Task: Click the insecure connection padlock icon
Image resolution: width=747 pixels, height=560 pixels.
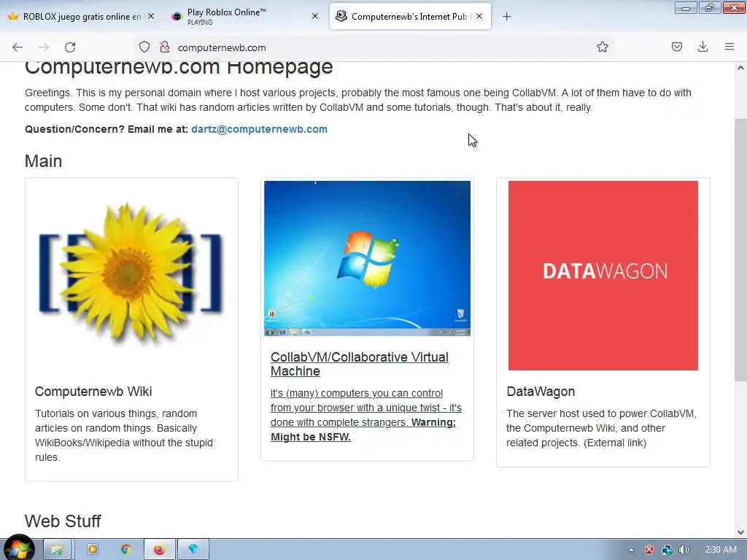Action: pyautogui.click(x=165, y=47)
